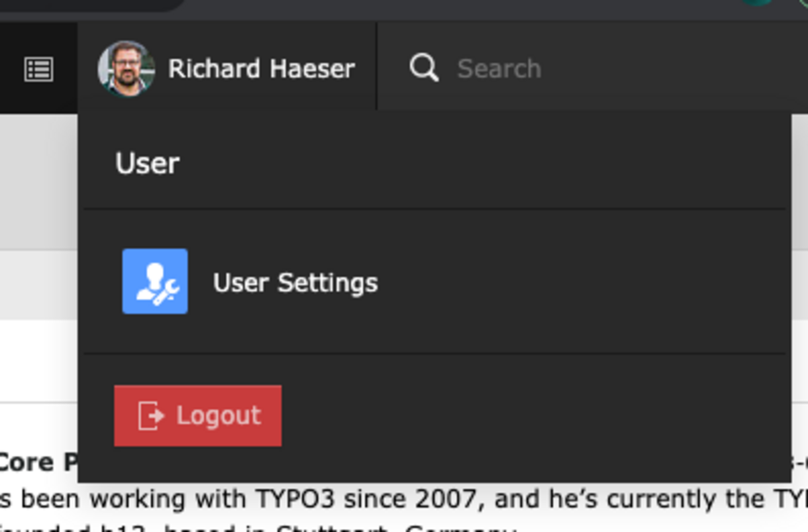Select the User Settings menu entry
The image size is (808, 532).
pyautogui.click(x=434, y=281)
